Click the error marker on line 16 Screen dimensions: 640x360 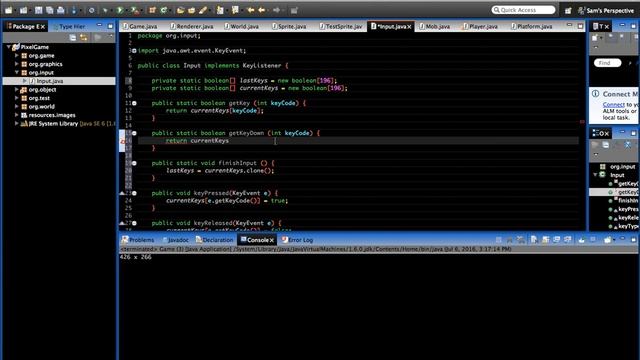click(x=122, y=141)
